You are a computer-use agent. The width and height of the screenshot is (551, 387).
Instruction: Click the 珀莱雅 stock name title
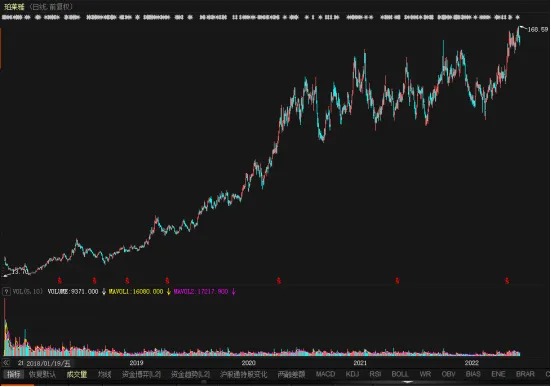tap(14, 7)
